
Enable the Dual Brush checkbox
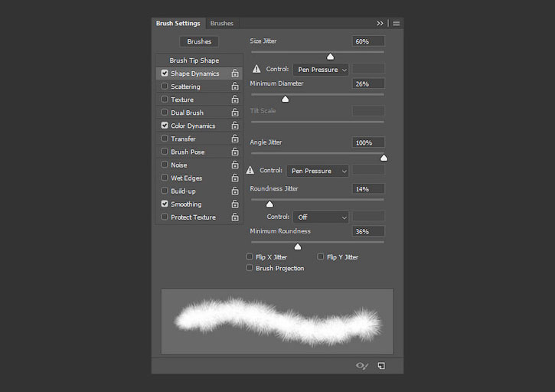coord(165,113)
